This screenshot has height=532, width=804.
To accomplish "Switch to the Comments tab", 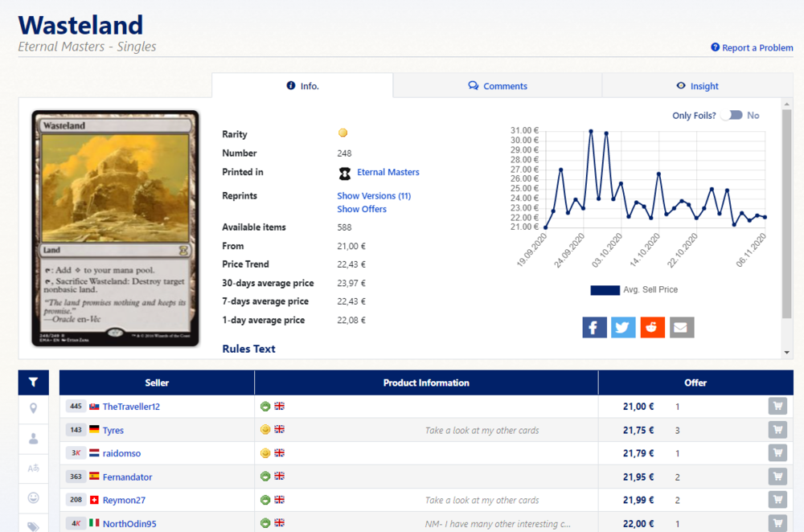I will (498, 86).
